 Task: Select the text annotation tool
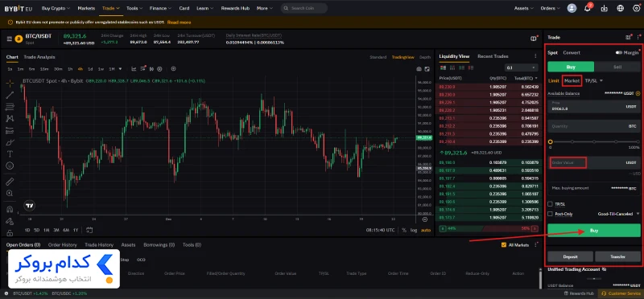[x=10, y=154]
